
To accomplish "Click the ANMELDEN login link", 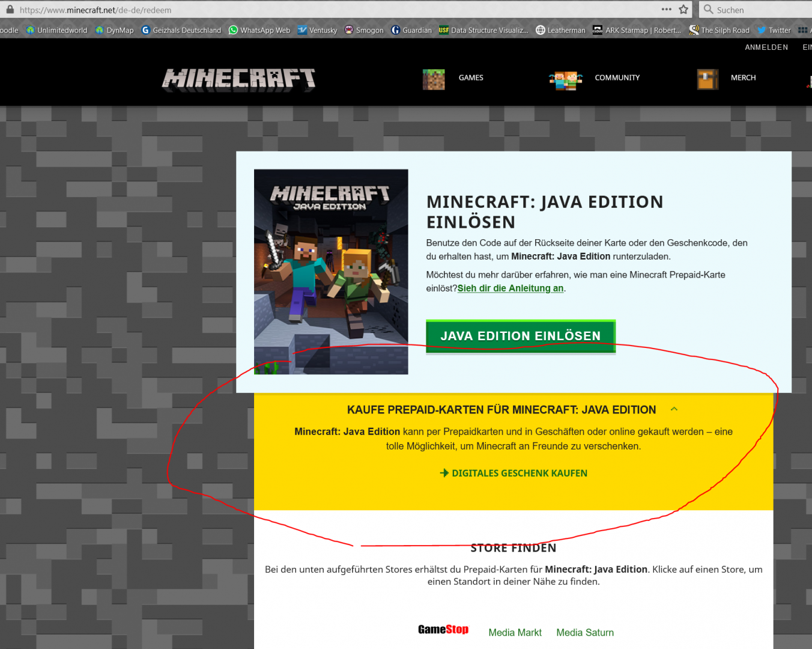I will pos(766,47).
